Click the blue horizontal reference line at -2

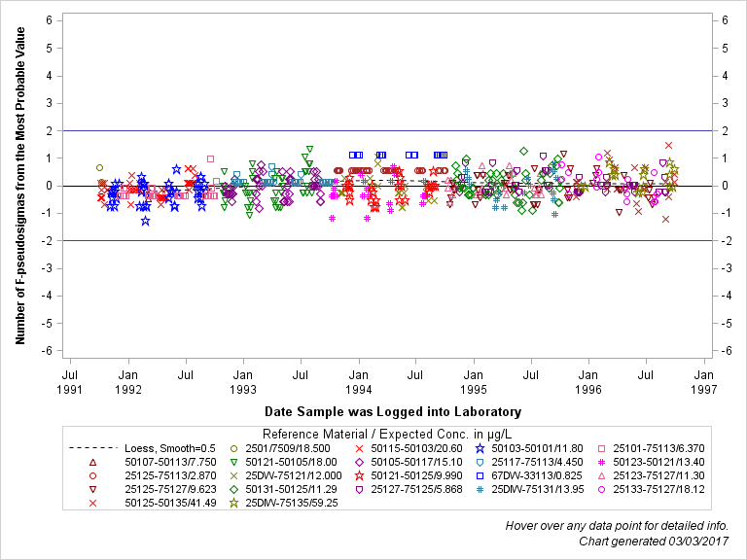point(387,241)
